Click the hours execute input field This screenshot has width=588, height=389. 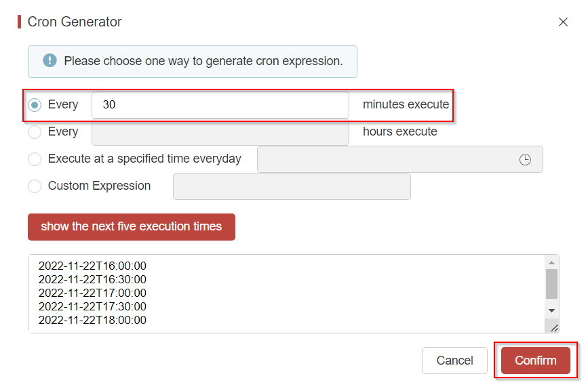click(x=220, y=132)
